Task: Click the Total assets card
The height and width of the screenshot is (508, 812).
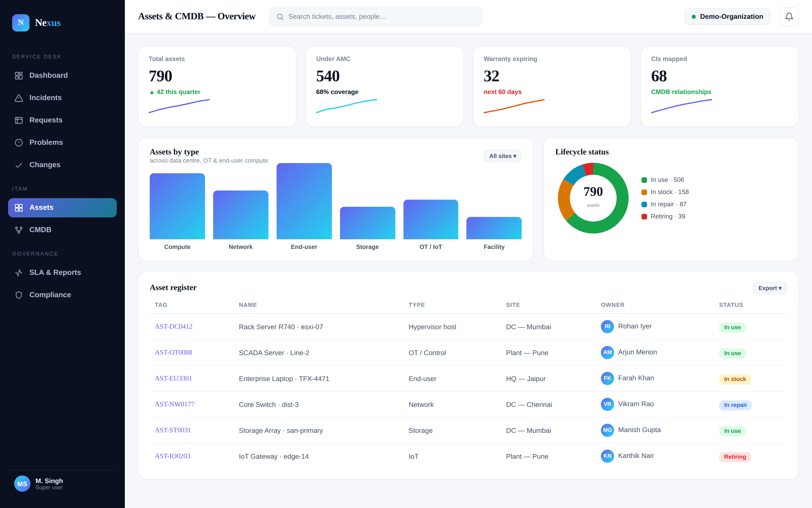Action: point(217,86)
